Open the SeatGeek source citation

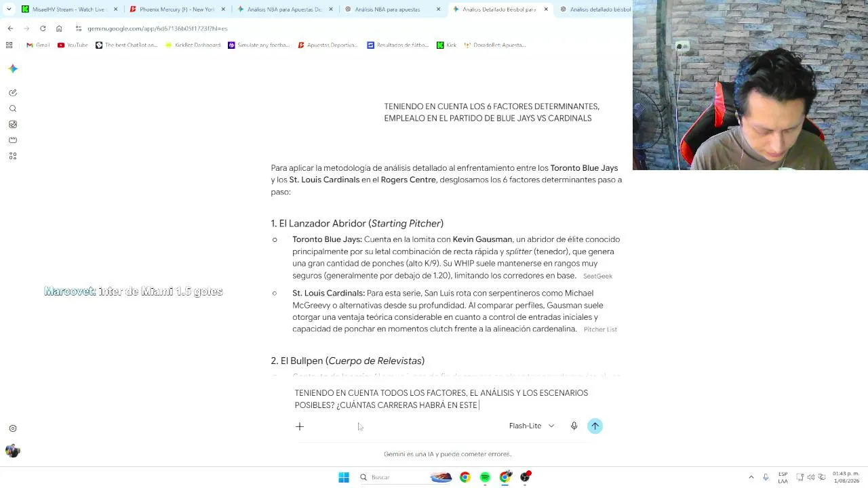point(597,276)
